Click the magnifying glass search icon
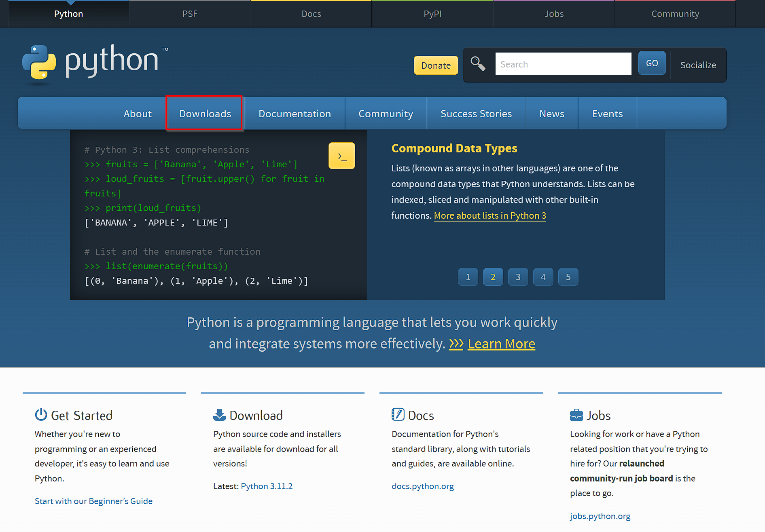765x532 pixels. point(478,63)
